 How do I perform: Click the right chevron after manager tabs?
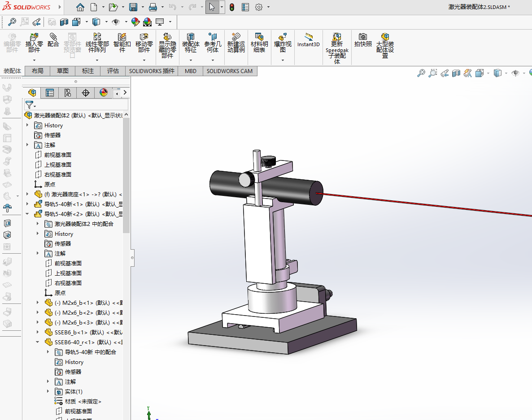[x=125, y=92]
